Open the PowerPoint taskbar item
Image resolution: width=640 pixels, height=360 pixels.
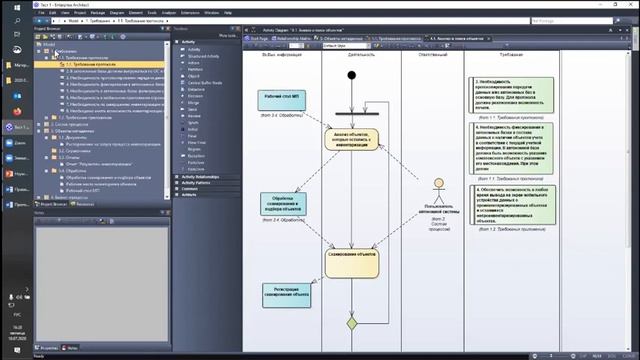[x=17, y=174]
